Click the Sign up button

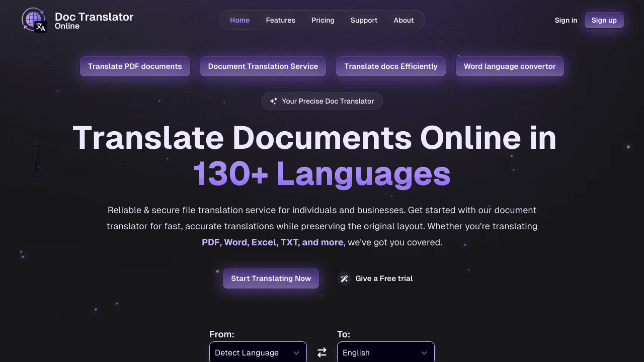pos(604,20)
